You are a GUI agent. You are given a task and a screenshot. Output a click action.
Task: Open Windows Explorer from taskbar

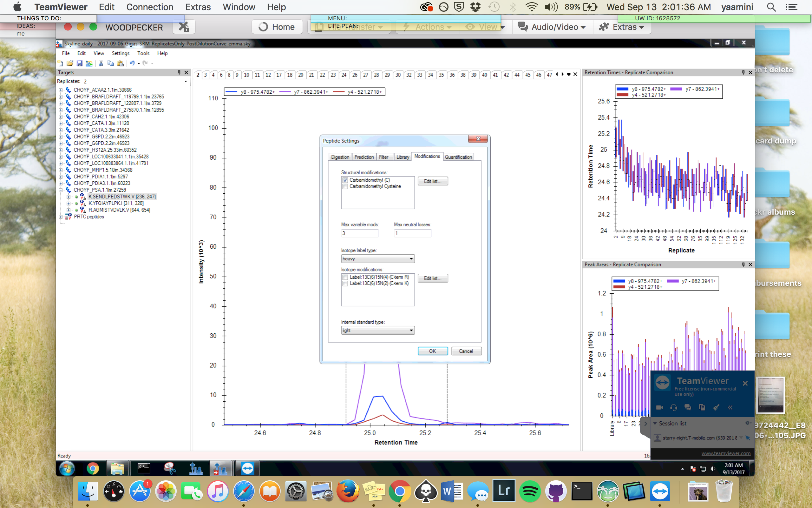point(117,468)
